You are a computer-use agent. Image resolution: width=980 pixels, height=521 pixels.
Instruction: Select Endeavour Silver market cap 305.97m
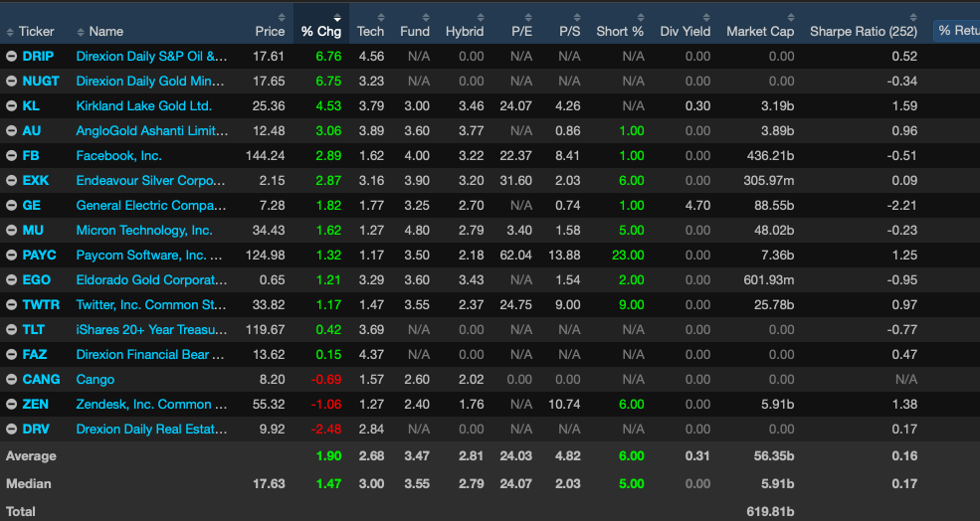tap(769, 181)
